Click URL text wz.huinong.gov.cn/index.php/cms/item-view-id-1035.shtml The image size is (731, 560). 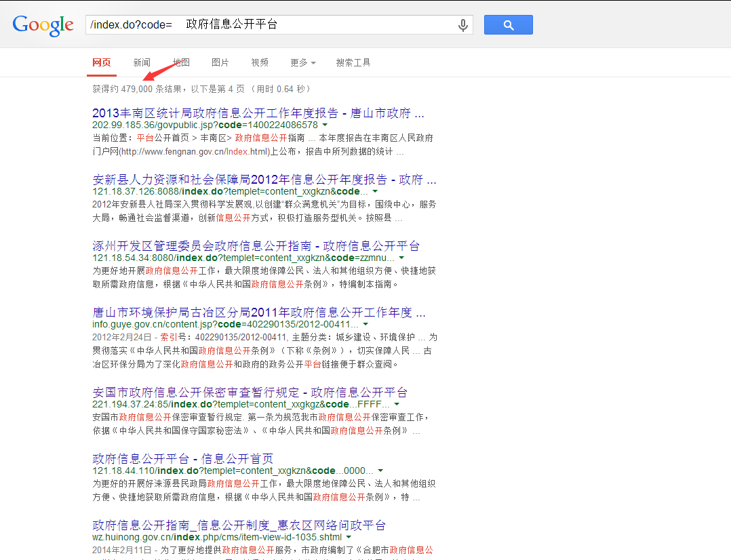(x=217, y=537)
